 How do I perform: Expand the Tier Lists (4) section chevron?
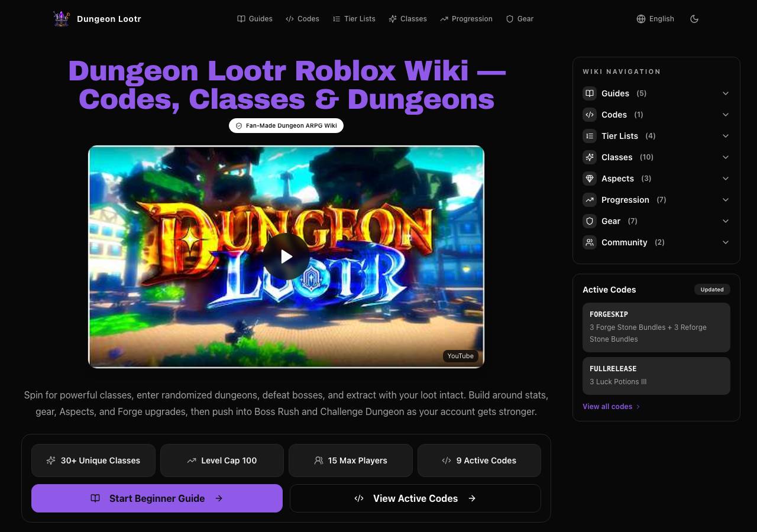click(726, 136)
